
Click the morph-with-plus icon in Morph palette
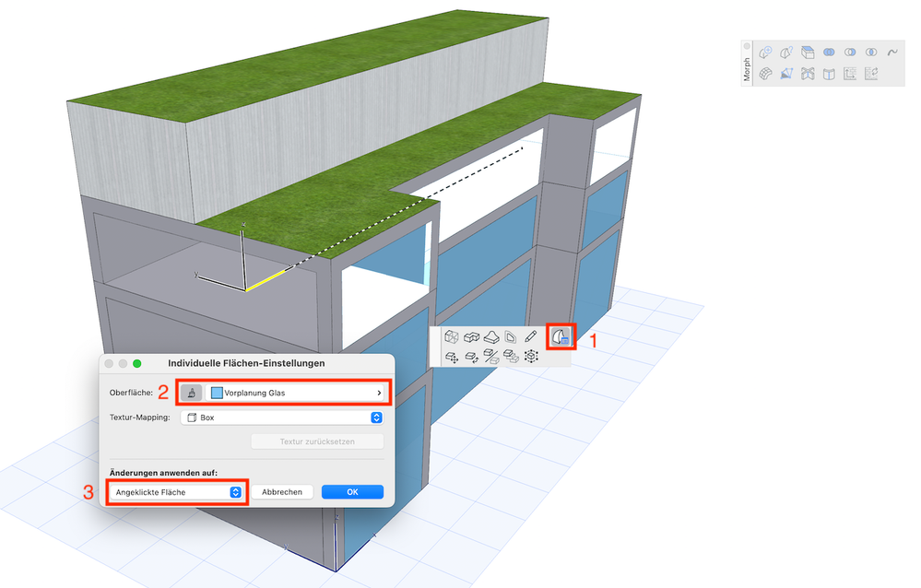[x=765, y=53]
